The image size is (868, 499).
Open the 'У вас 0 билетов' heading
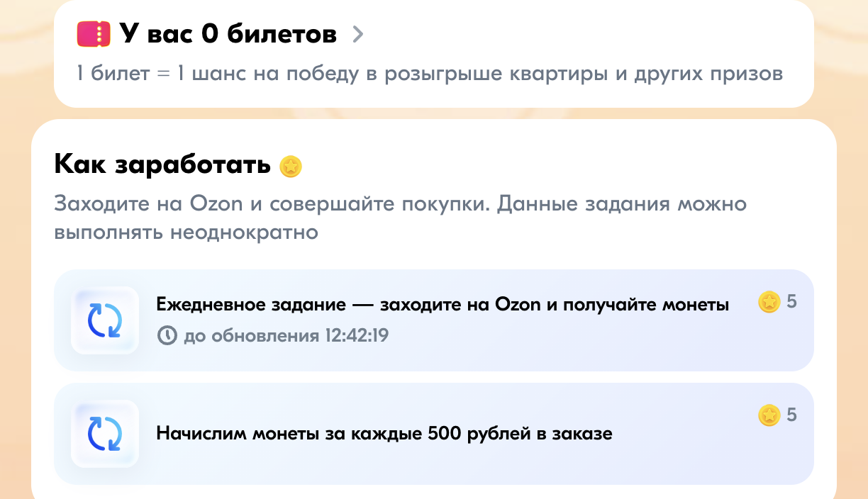click(x=228, y=33)
